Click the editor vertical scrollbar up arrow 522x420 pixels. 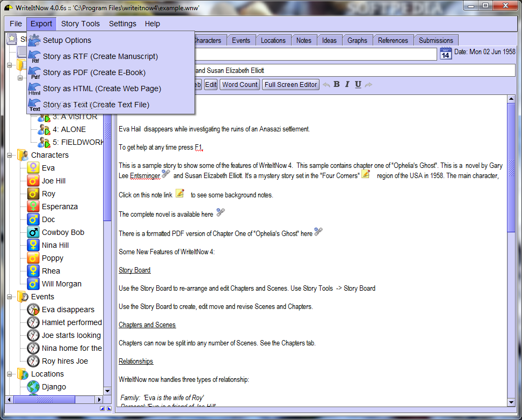point(511,99)
